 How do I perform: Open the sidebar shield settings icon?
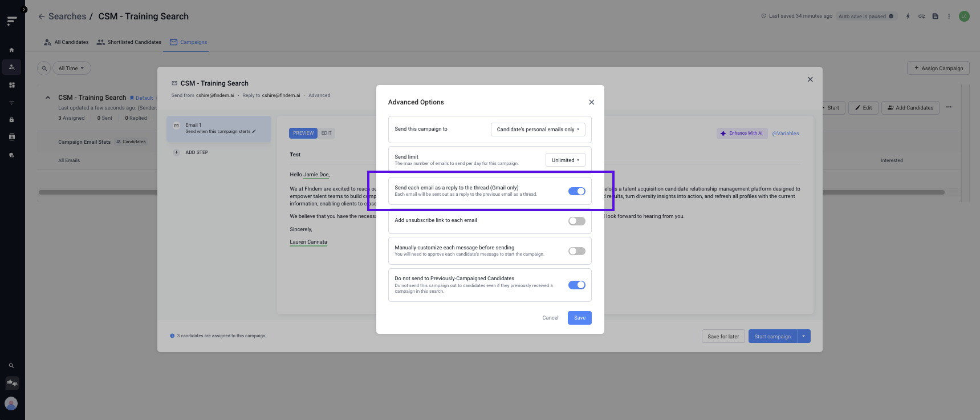pos(11,155)
